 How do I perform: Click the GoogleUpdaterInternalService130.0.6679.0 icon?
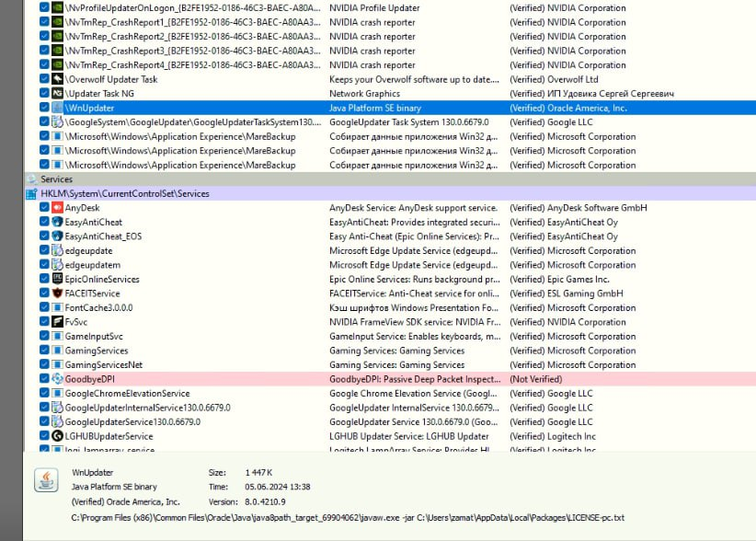(57, 408)
